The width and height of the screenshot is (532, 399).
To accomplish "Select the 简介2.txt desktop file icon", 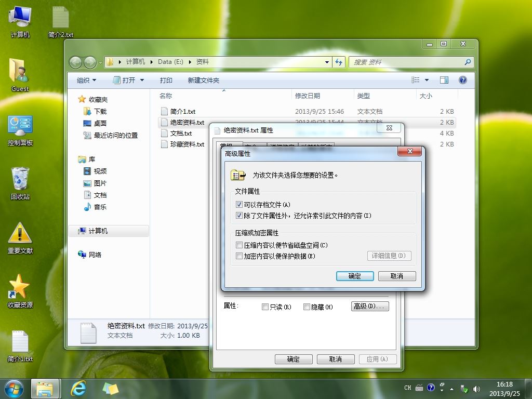I will (61, 21).
